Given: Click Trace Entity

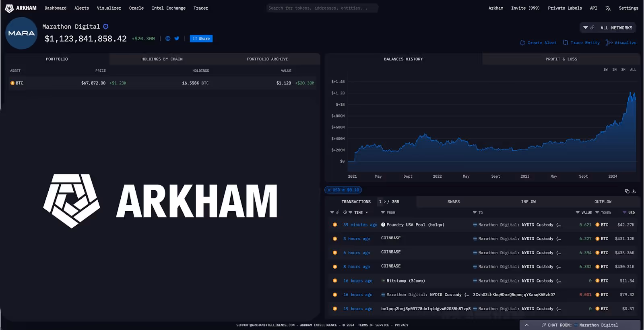Looking at the screenshot, I should [581, 43].
